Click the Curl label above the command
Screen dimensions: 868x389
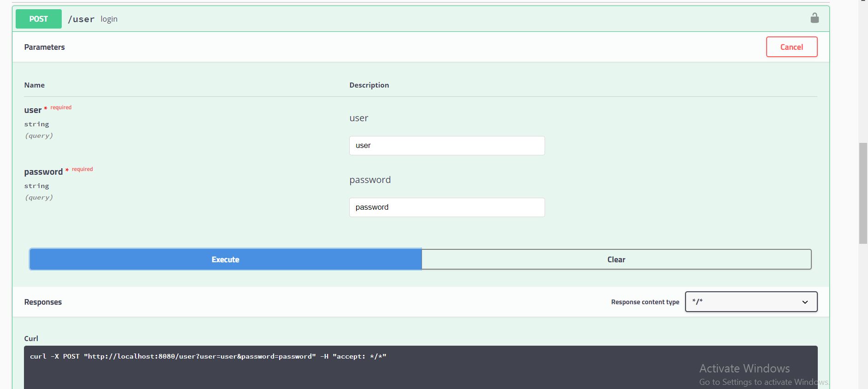[31, 338]
